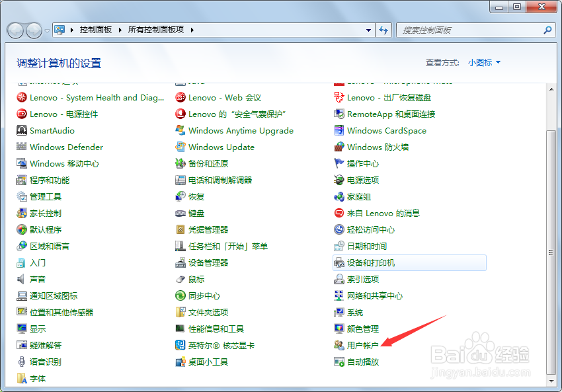Click the 字体 fonts folder icon
562x392 pixels.
[x=22, y=378]
